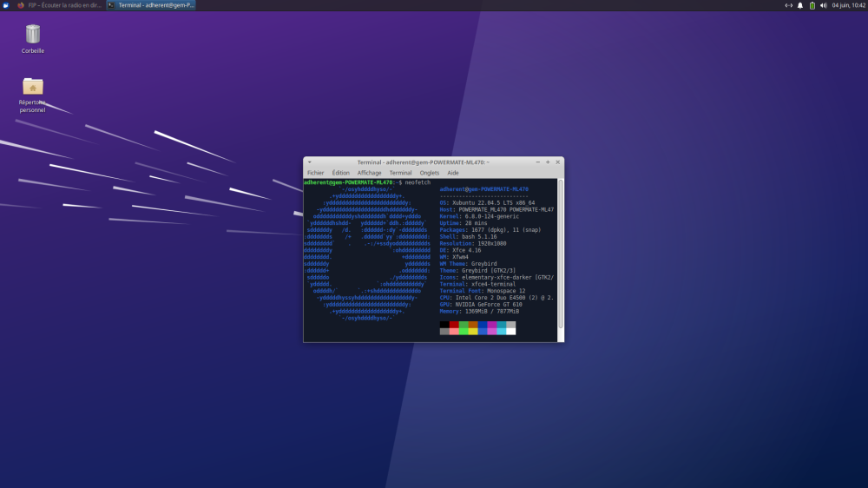This screenshot has width=868, height=488.
Task: Open the Terminal menu in the menu bar
Action: (400, 173)
